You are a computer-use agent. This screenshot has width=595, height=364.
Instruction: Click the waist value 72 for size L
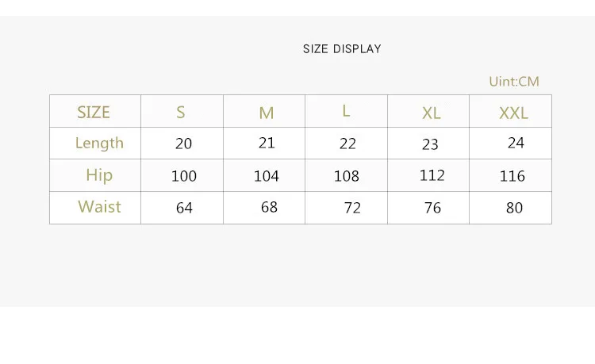click(352, 208)
